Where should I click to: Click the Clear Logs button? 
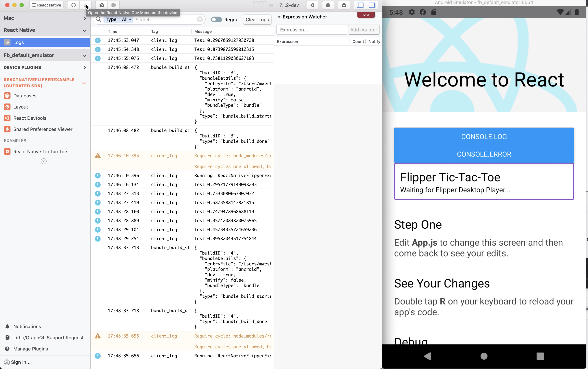(x=257, y=20)
